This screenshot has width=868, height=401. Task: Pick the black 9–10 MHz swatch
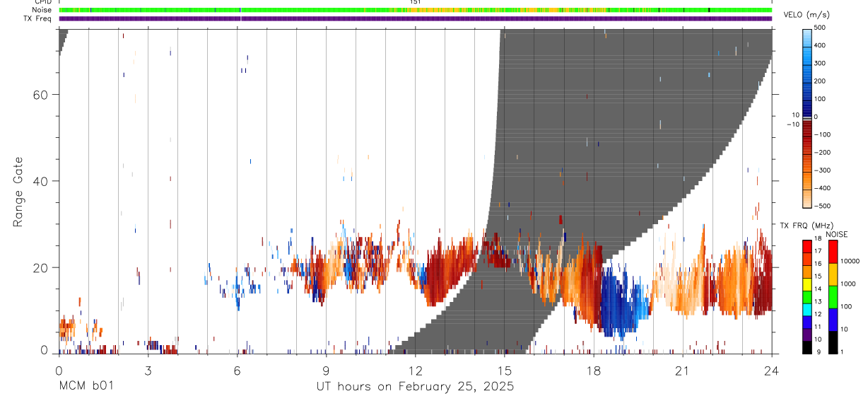807,347
